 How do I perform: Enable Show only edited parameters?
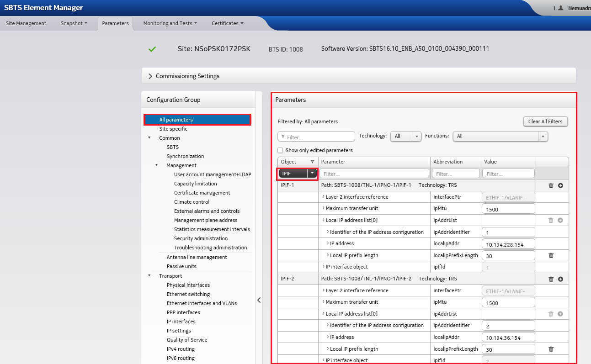click(x=280, y=150)
